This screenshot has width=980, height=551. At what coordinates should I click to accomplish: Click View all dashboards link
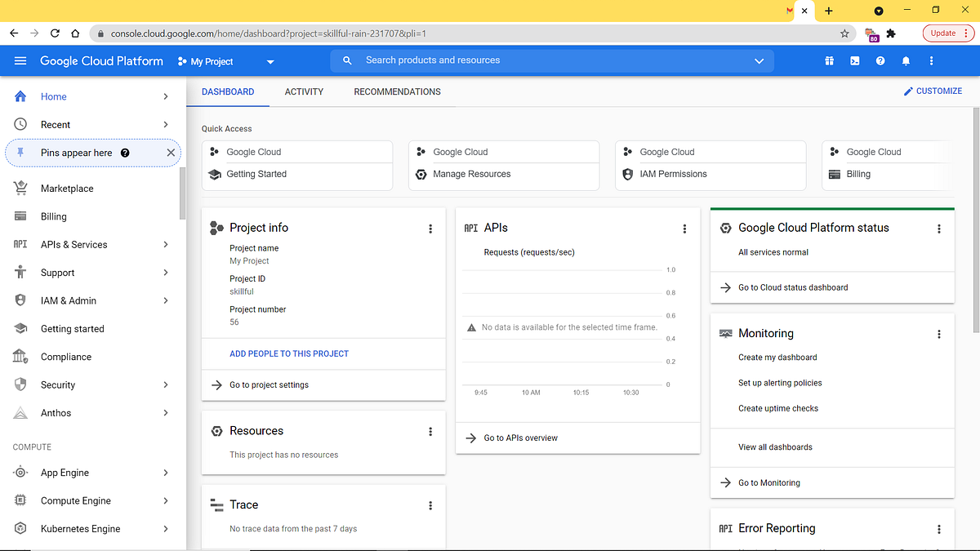(775, 447)
